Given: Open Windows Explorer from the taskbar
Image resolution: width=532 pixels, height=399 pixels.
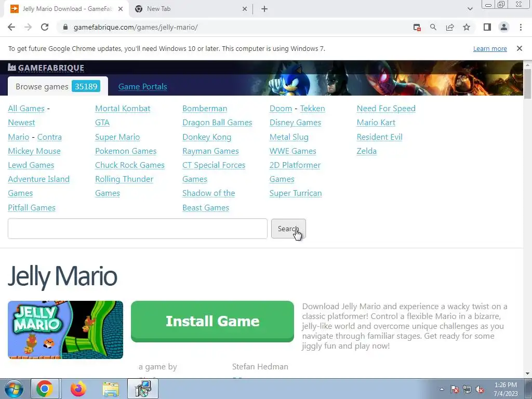Looking at the screenshot, I should click(x=111, y=390).
